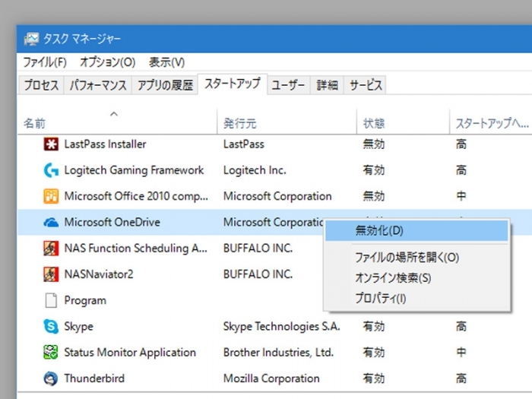Select the NAS Function Scheduling icon
532x399 pixels.
click(x=51, y=249)
